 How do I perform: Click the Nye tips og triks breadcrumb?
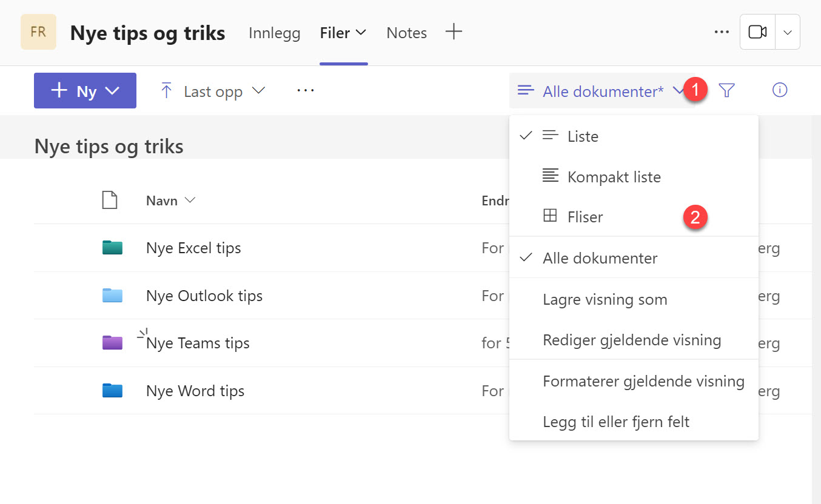click(109, 146)
